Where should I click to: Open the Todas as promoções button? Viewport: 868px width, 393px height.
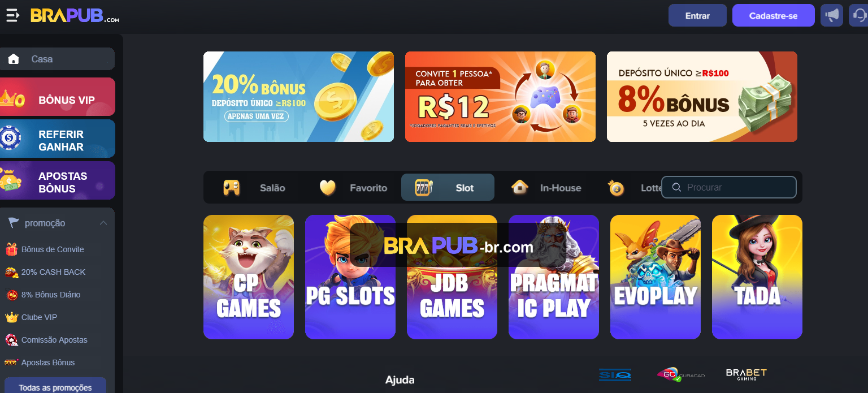tap(55, 385)
